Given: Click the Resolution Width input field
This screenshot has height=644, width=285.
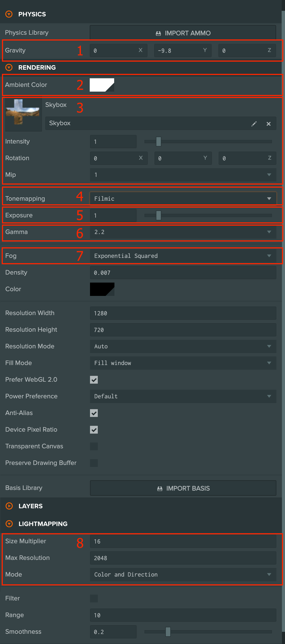Looking at the screenshot, I should point(183,313).
